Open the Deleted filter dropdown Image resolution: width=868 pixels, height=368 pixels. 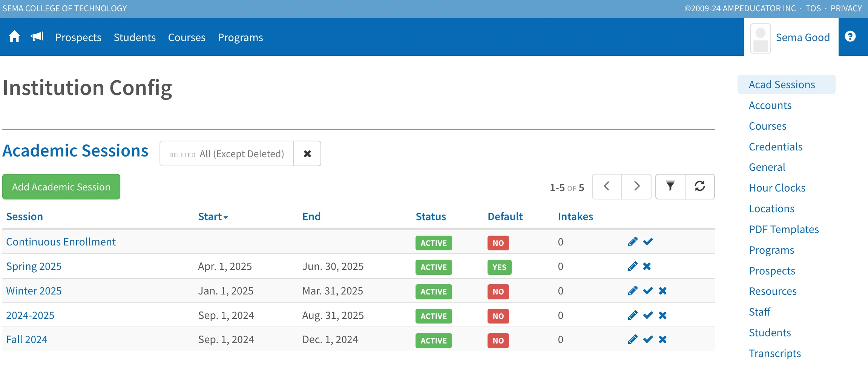tap(227, 153)
